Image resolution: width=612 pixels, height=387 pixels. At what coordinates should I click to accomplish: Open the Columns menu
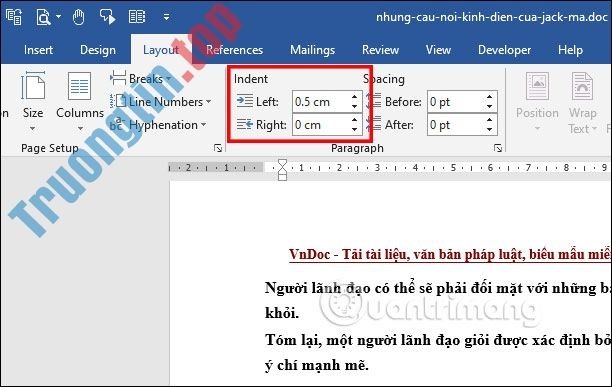[x=80, y=101]
